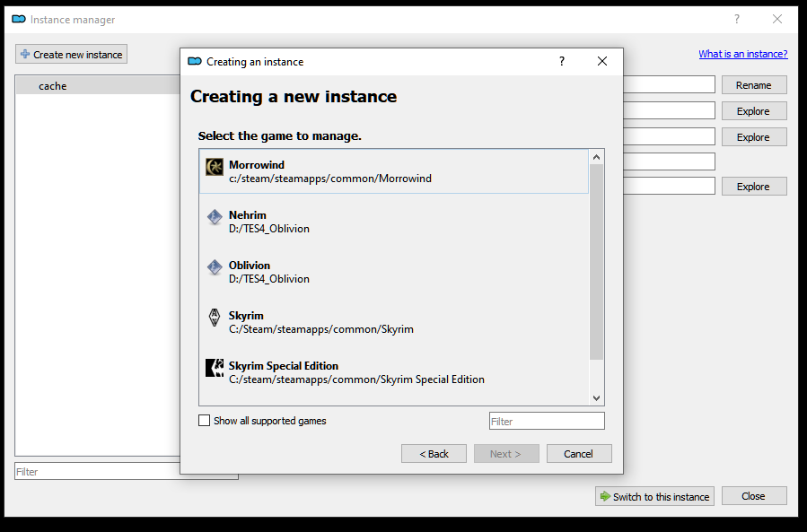Viewport: 807px width, 532px height.
Task: Click the Rename button
Action: point(753,85)
